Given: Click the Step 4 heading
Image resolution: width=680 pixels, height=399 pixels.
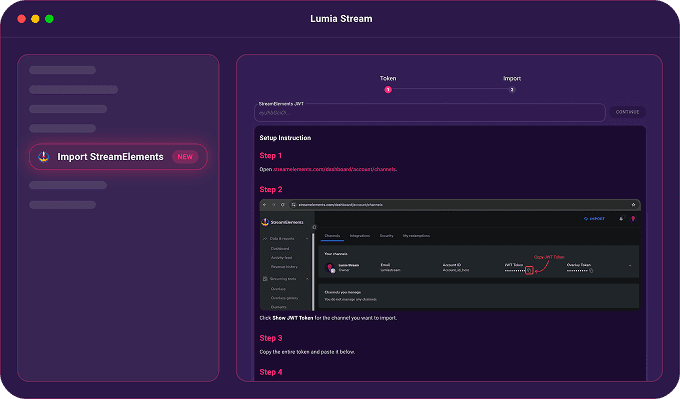Looking at the screenshot, I should pos(271,372).
